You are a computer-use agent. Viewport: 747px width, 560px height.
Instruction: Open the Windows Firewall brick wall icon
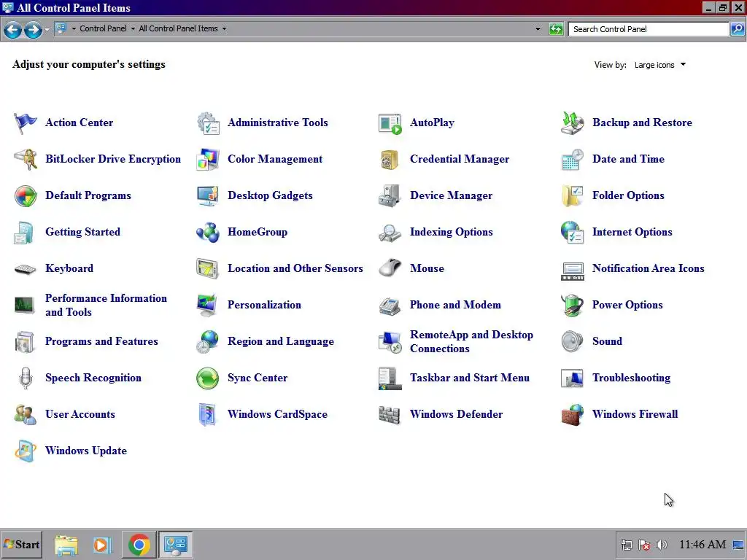pos(572,414)
